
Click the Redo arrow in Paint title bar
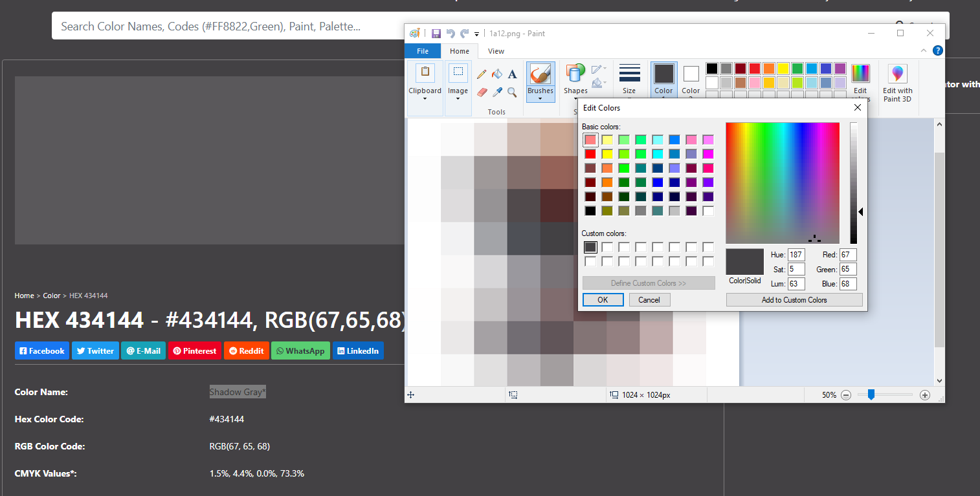[464, 34]
